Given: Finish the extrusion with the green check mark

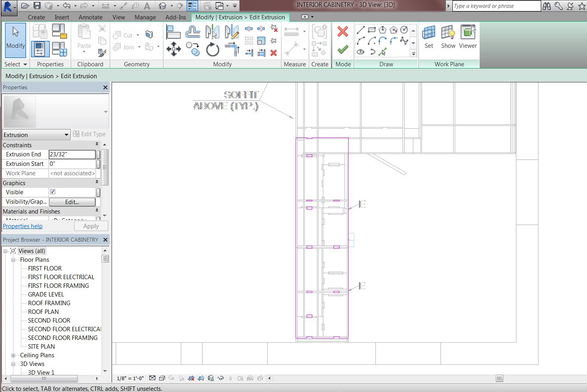Looking at the screenshot, I should coord(342,49).
